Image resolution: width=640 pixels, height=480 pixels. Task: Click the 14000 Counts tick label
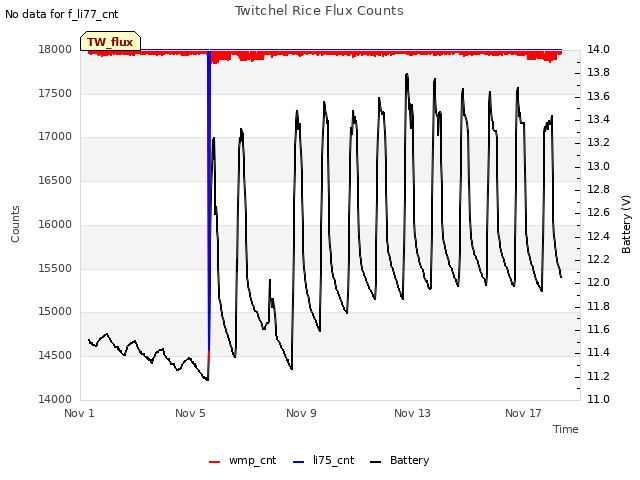tap(55, 399)
